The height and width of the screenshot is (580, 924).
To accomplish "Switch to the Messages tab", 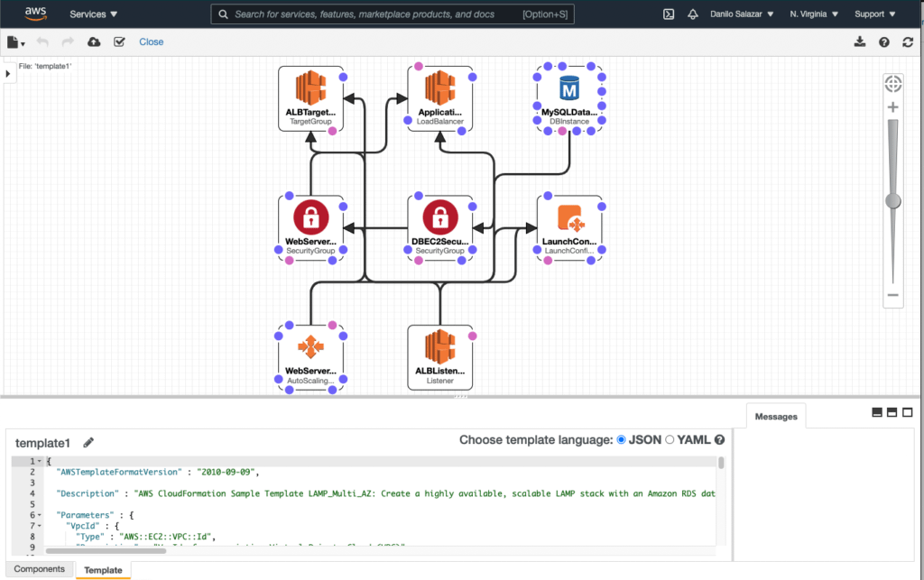I will tap(775, 417).
